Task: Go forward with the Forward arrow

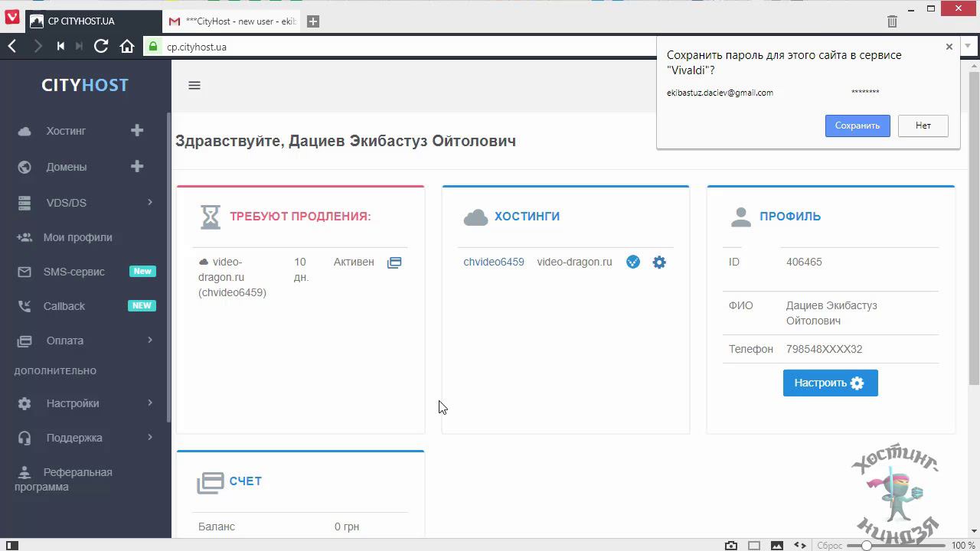Action: (x=37, y=47)
